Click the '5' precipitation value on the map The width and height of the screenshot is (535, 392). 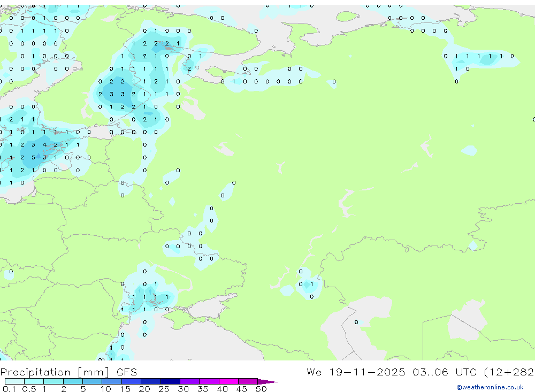[33, 158]
